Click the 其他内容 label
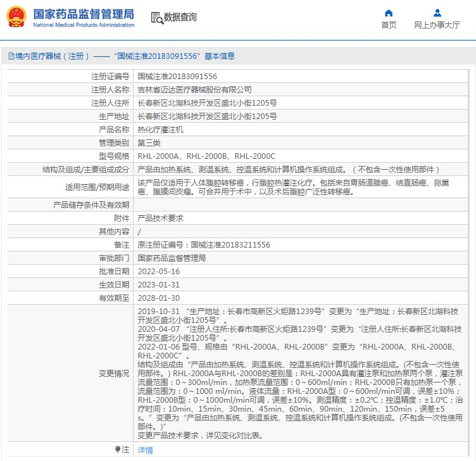Screen dimensions: 476x461 coord(114,231)
